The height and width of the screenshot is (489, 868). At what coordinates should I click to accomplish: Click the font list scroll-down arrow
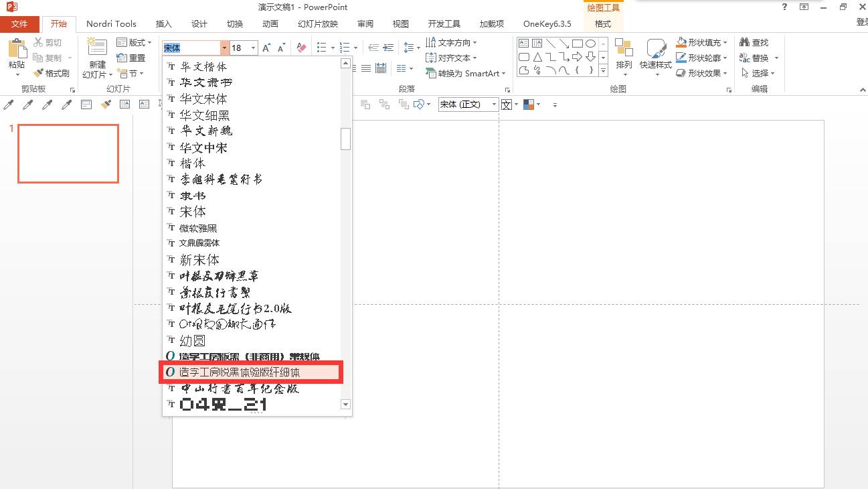coord(346,404)
